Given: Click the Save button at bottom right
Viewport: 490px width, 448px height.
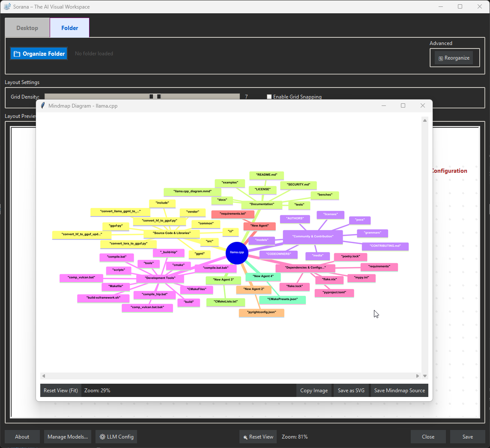Looking at the screenshot, I should [467, 436].
